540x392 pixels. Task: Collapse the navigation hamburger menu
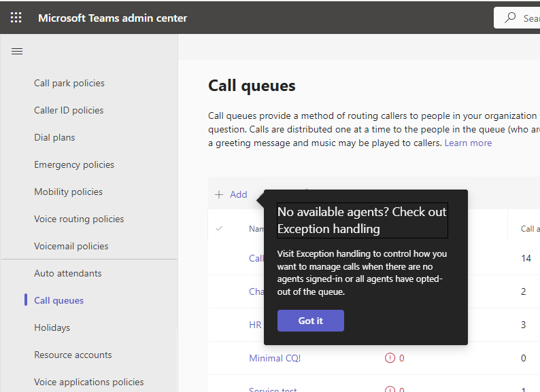[x=17, y=52]
